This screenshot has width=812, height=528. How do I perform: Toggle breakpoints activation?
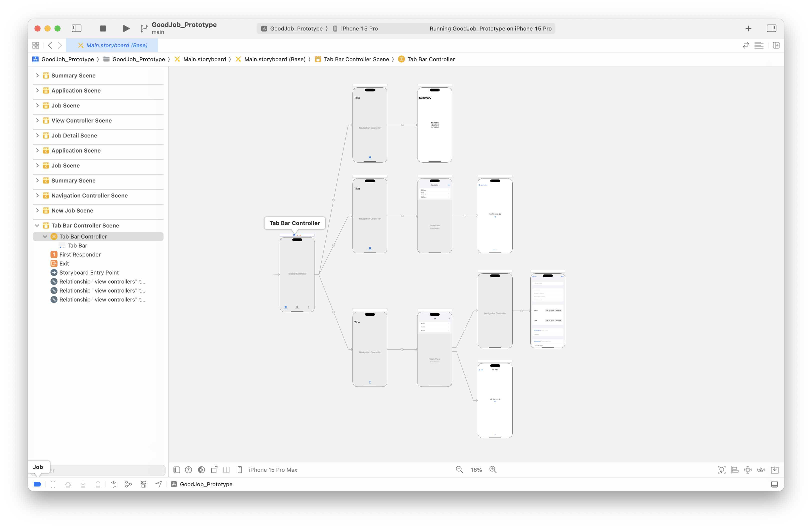pos(37,484)
